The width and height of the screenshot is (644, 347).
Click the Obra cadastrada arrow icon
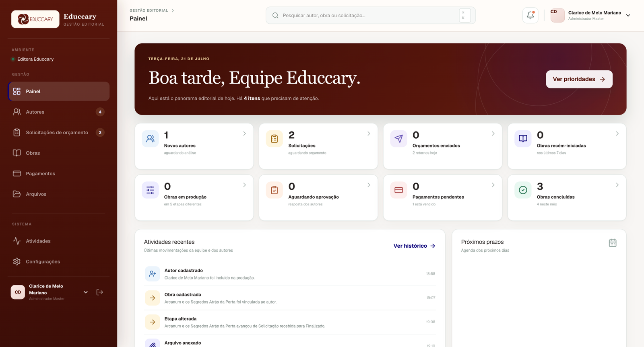click(153, 298)
